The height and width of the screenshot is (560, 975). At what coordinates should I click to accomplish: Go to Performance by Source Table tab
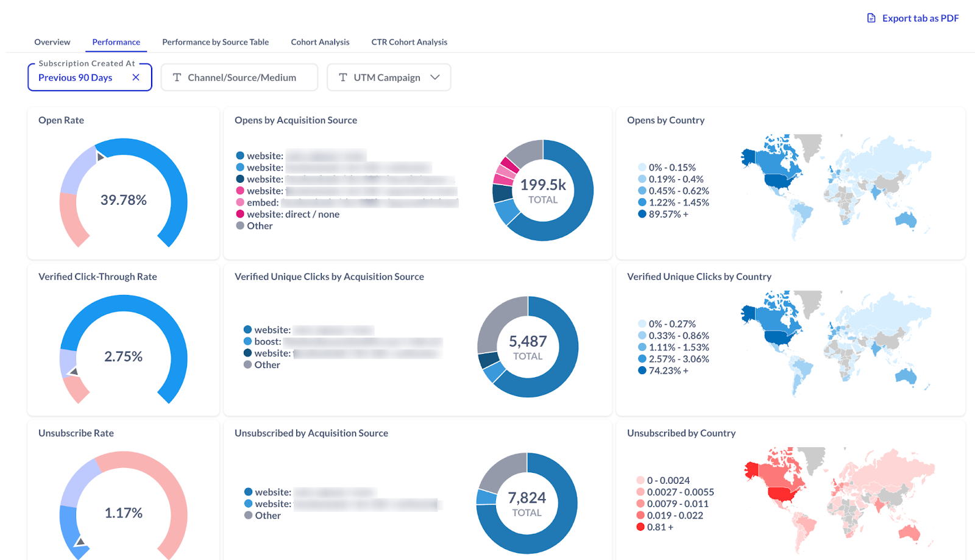pos(215,42)
